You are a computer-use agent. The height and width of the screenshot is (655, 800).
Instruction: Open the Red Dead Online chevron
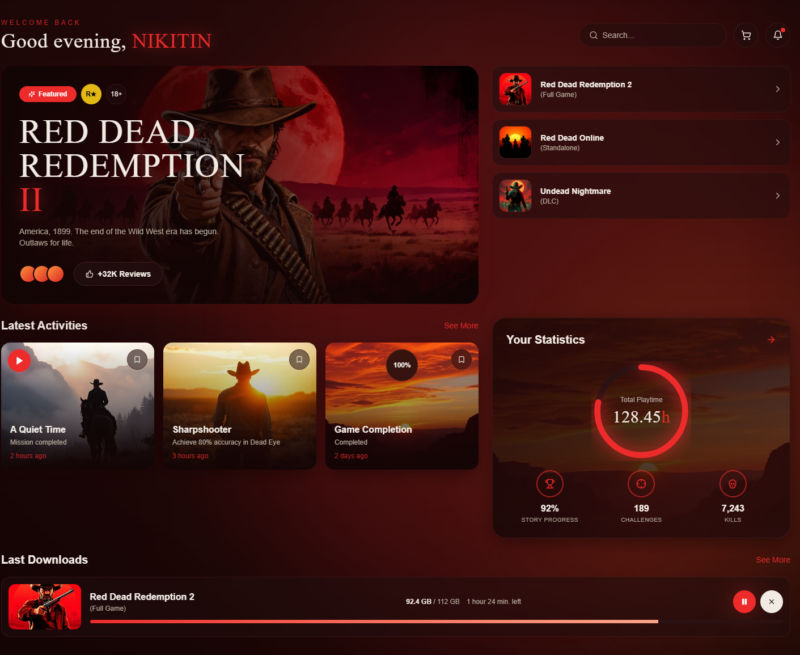pos(778,142)
